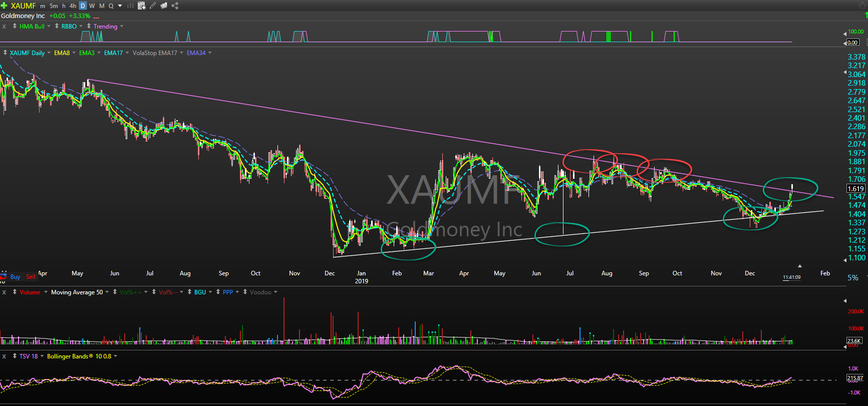Image resolution: width=868 pixels, height=406 pixels.
Task: Click the RBBO indicator label
Action: [x=69, y=27]
